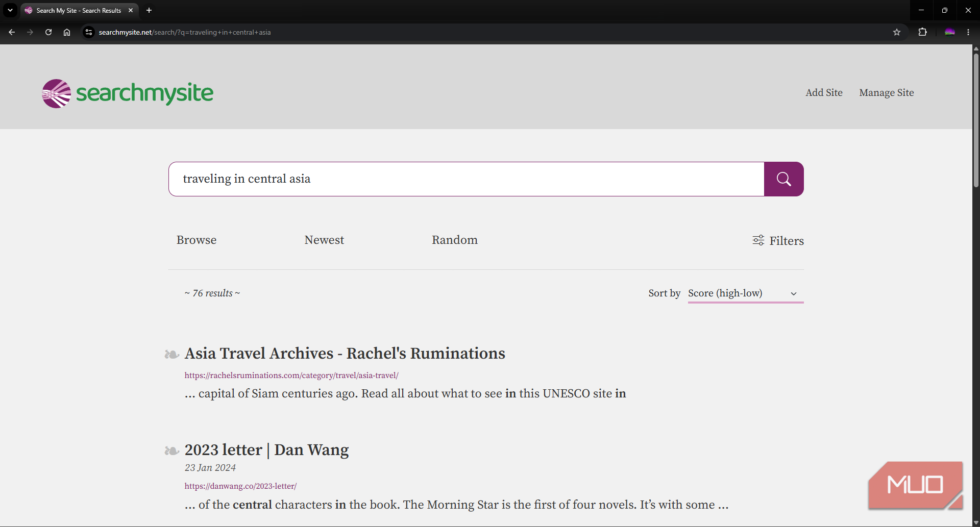Click the browser address bar URL
980x527 pixels.
185,32
